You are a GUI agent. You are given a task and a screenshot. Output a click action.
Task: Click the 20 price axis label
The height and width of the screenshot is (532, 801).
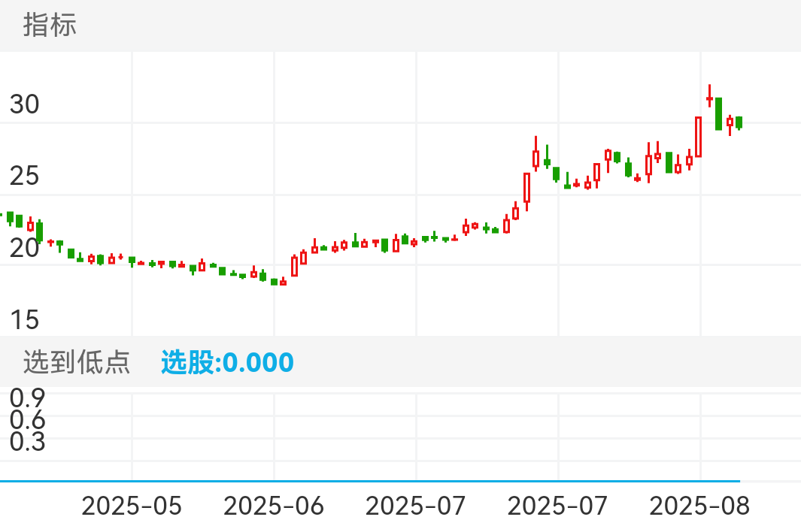coord(25,248)
